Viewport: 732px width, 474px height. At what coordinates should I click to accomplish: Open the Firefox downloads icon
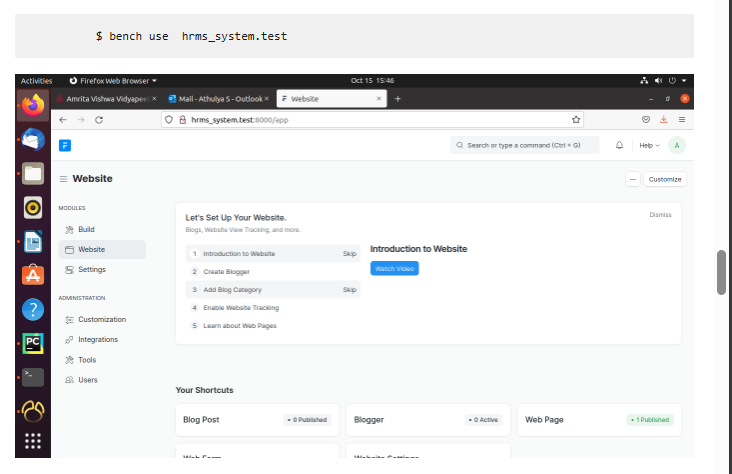(663, 119)
